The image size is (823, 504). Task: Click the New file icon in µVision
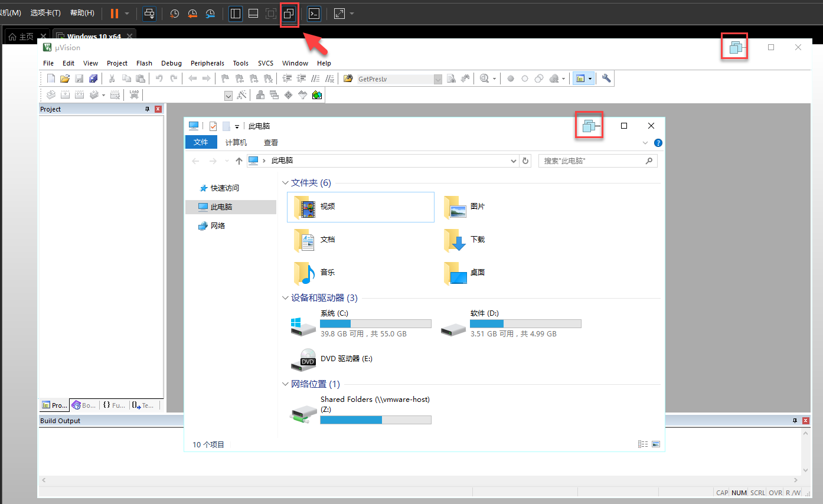point(51,78)
